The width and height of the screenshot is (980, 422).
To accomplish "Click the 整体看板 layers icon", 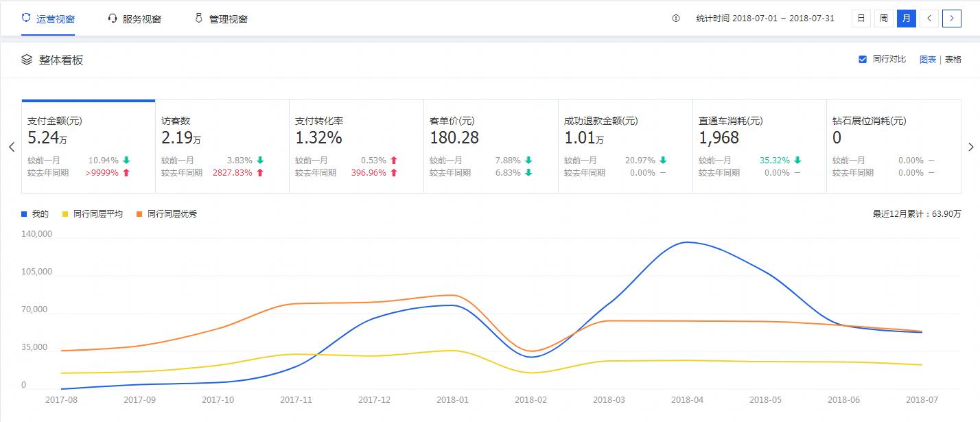I will tap(27, 60).
